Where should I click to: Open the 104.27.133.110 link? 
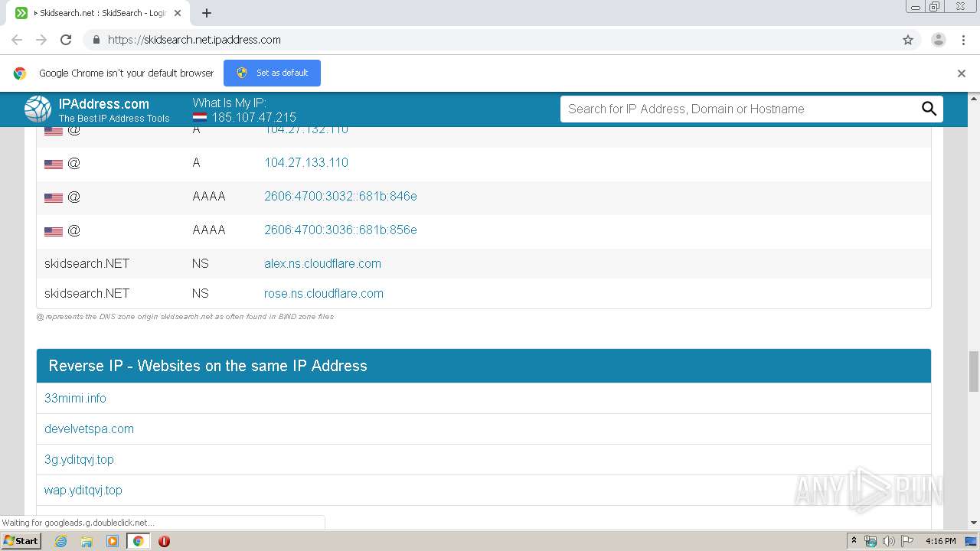coord(306,162)
